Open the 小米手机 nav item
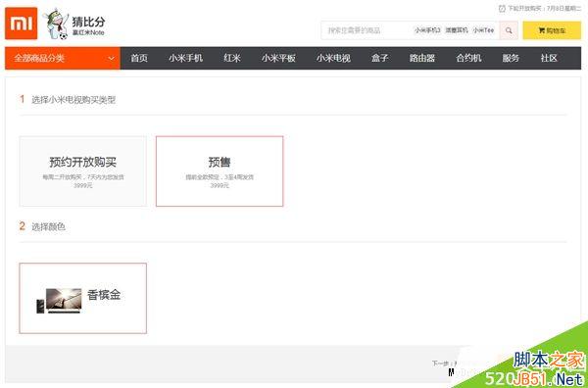 pyautogui.click(x=185, y=58)
